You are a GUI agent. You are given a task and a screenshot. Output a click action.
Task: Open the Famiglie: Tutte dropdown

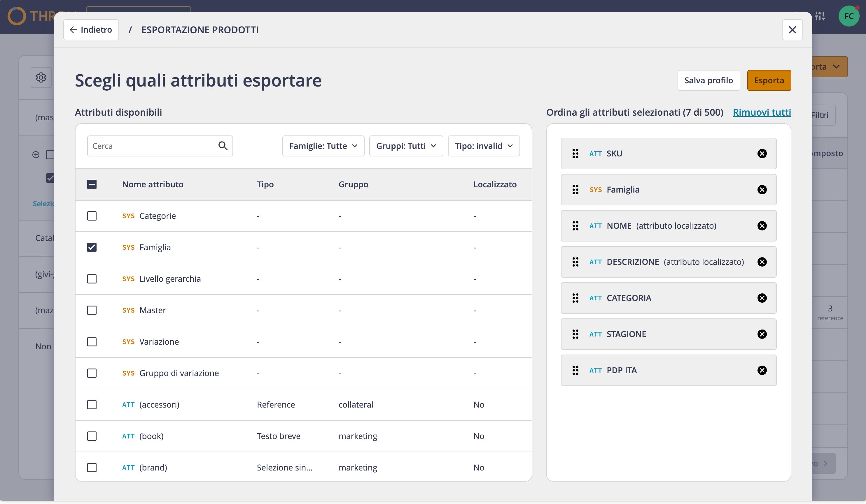(x=323, y=146)
